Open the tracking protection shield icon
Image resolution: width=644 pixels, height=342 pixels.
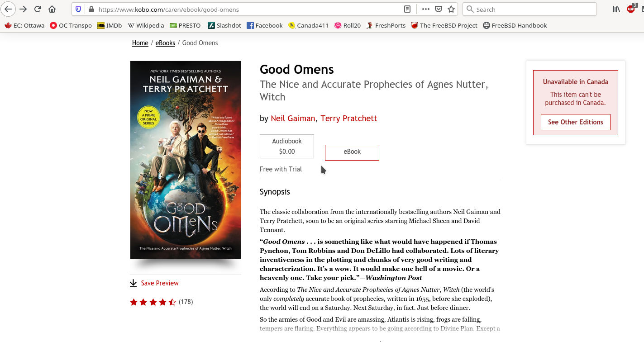click(78, 9)
